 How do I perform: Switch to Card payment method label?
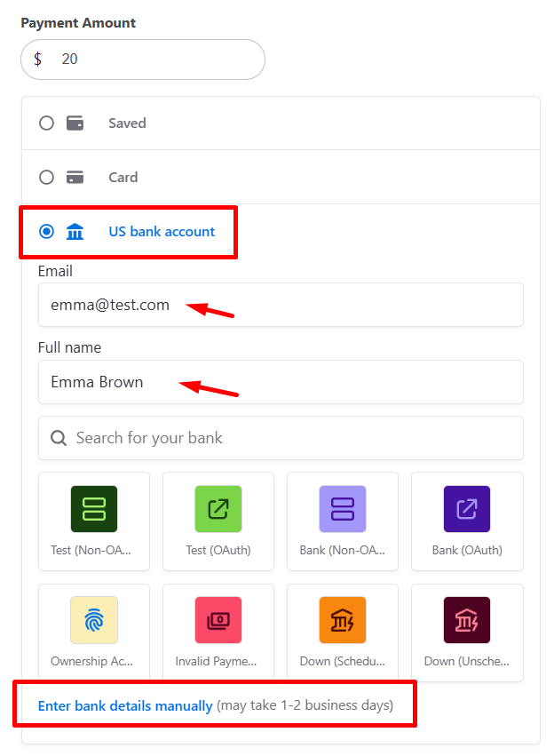123,178
